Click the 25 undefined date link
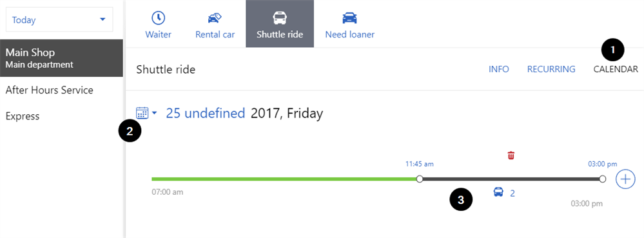 (x=206, y=113)
